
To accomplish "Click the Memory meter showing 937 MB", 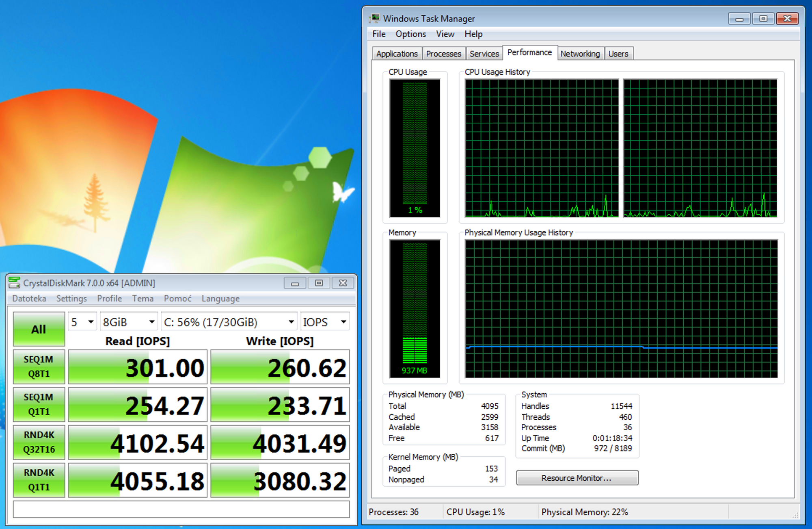I will click(415, 309).
